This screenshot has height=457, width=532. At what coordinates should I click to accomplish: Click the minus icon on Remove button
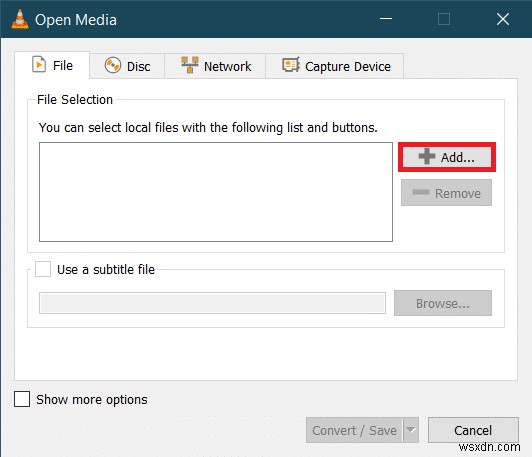pos(421,192)
